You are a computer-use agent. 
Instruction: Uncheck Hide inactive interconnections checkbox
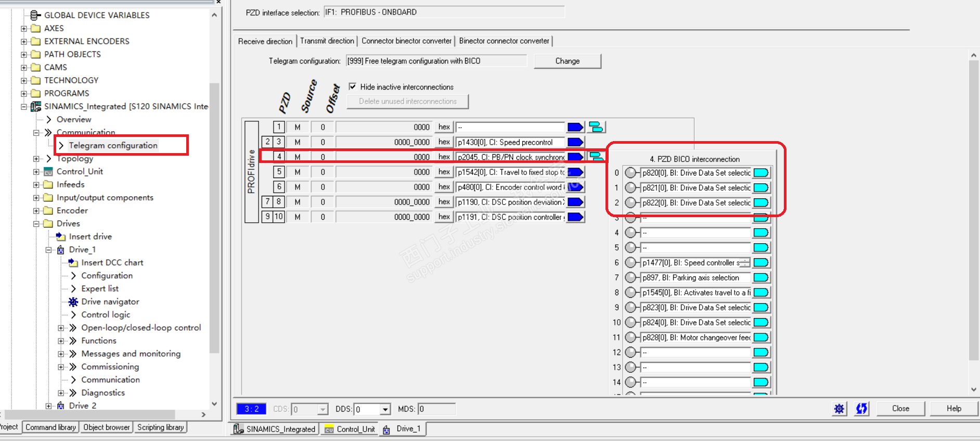[x=353, y=86]
